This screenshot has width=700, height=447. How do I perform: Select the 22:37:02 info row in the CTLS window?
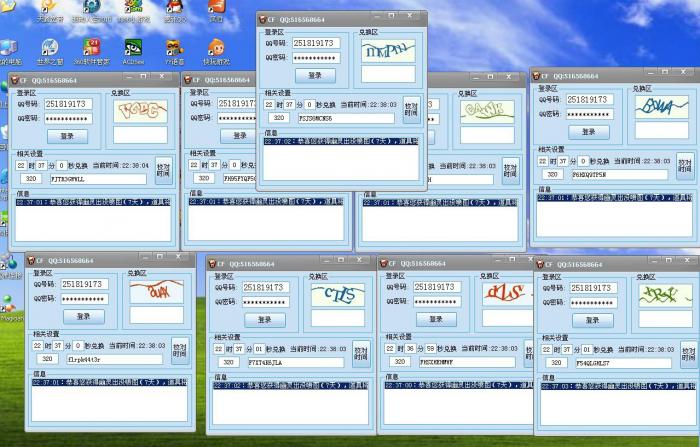[x=291, y=385]
